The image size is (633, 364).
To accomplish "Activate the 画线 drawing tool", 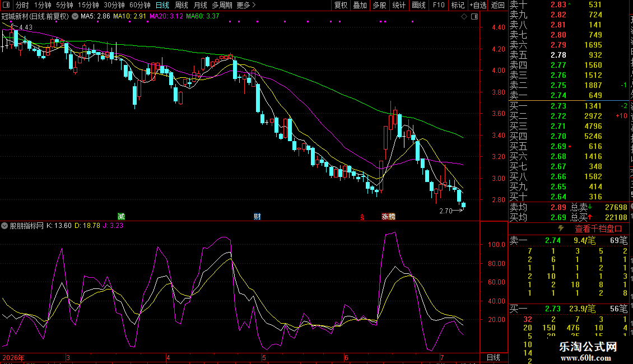I will point(418,5).
